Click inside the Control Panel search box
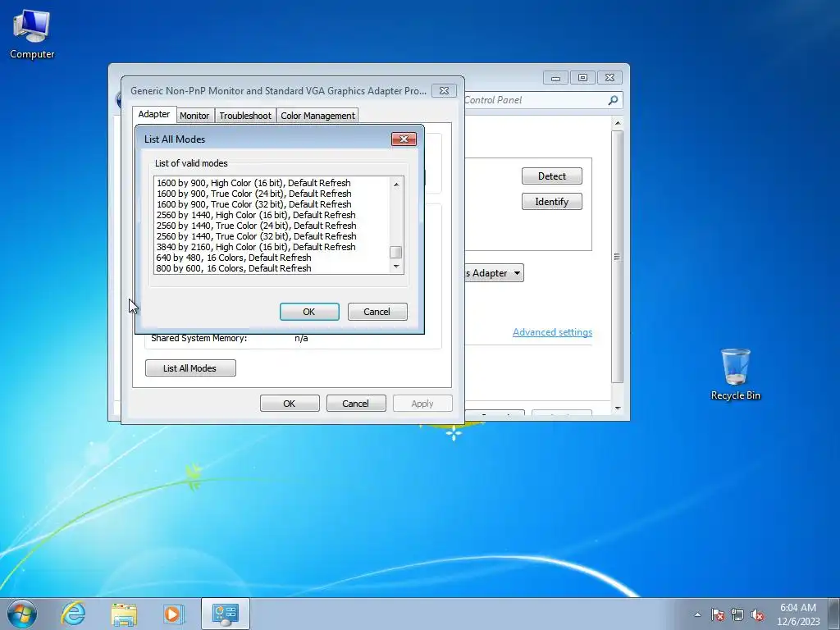The image size is (840, 630). (536, 100)
